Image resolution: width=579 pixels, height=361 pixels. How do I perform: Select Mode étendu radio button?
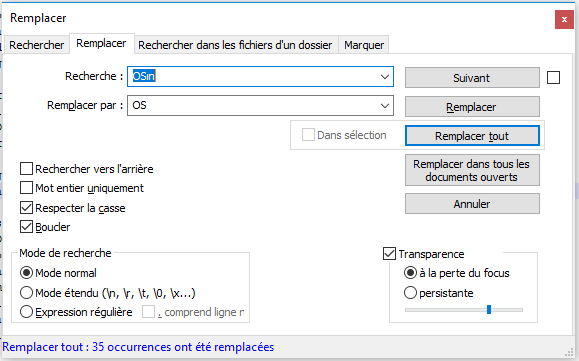pyautogui.click(x=26, y=293)
